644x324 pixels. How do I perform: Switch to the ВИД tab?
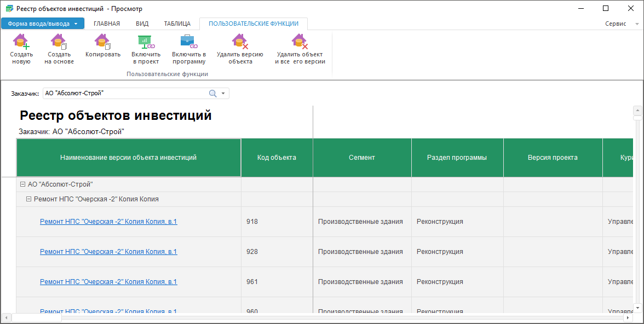(x=142, y=24)
